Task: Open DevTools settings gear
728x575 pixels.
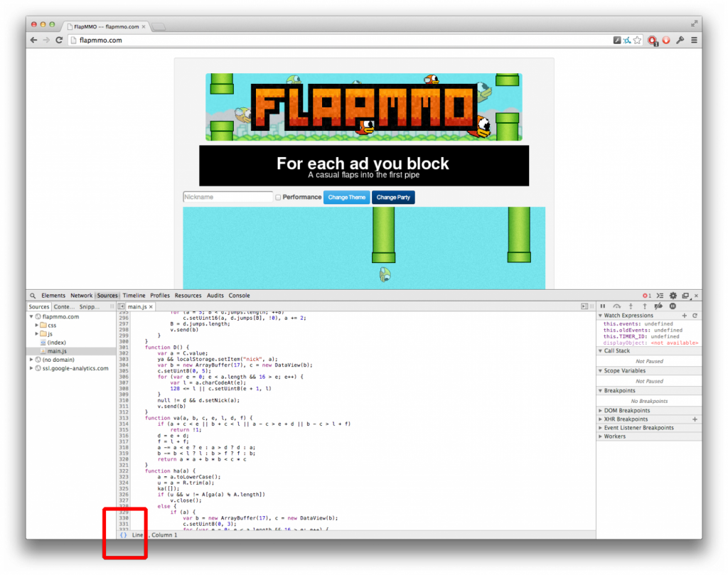Action: pos(673,296)
